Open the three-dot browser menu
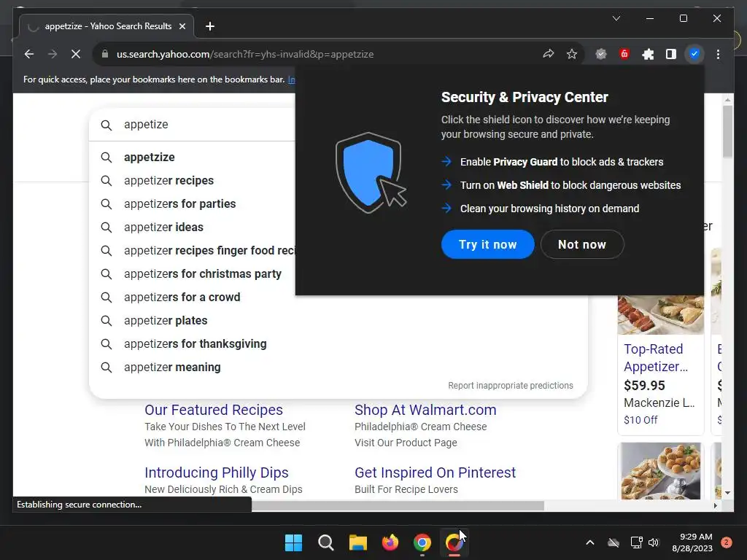 tap(718, 54)
